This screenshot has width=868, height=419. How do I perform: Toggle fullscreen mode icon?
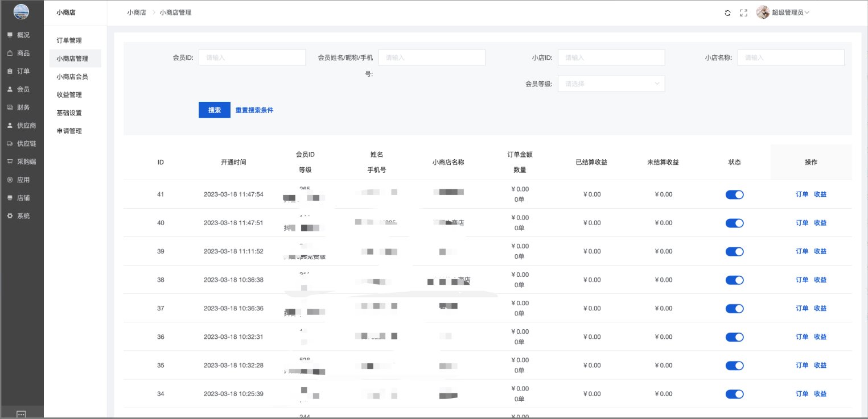coord(743,13)
